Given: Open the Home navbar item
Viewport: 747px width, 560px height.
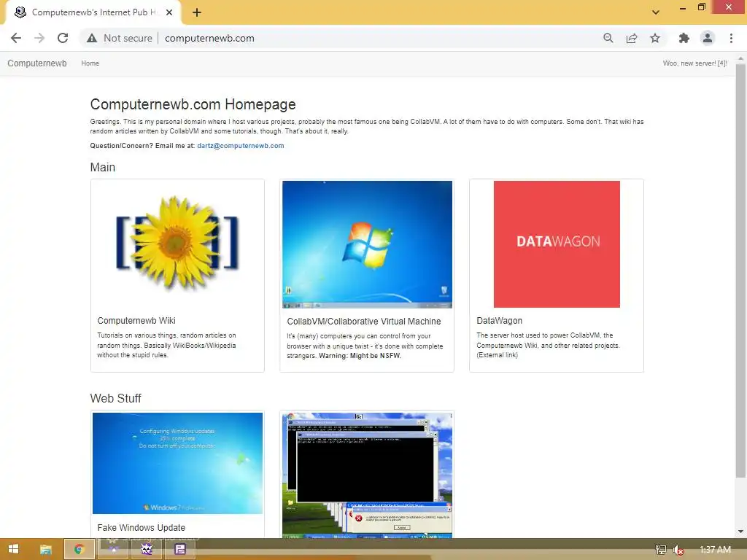Looking at the screenshot, I should pyautogui.click(x=90, y=63).
